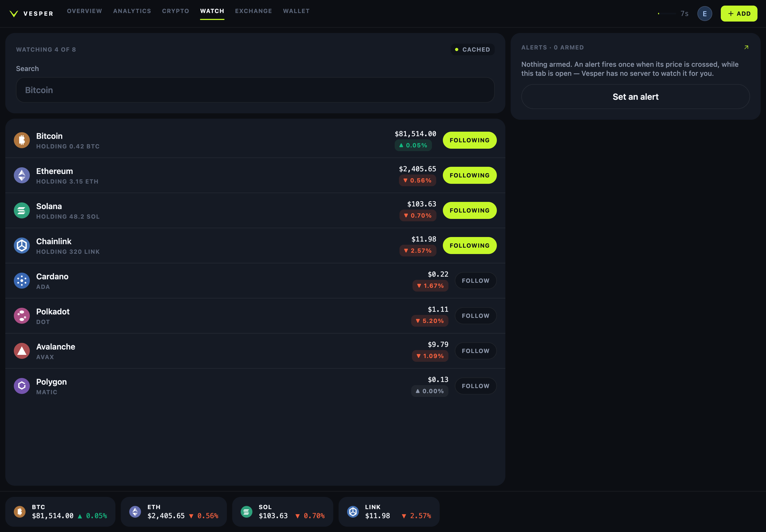Follow Avalanche
This screenshot has width=766, height=532.
(475, 351)
